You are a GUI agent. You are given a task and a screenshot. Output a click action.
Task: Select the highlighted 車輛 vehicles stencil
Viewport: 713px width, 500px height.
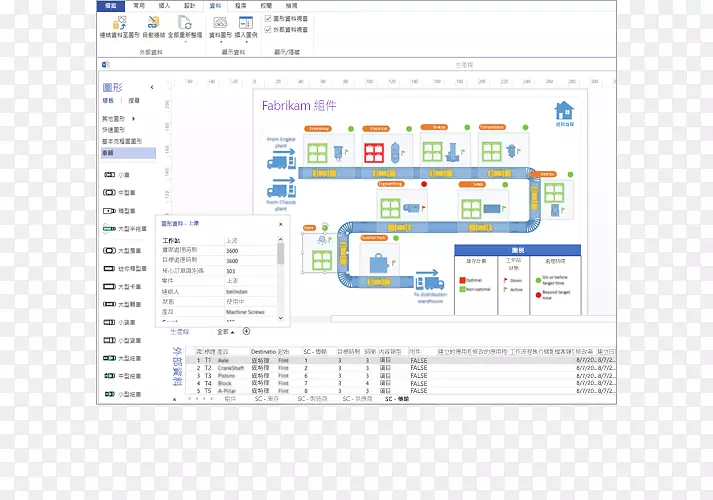click(128, 153)
